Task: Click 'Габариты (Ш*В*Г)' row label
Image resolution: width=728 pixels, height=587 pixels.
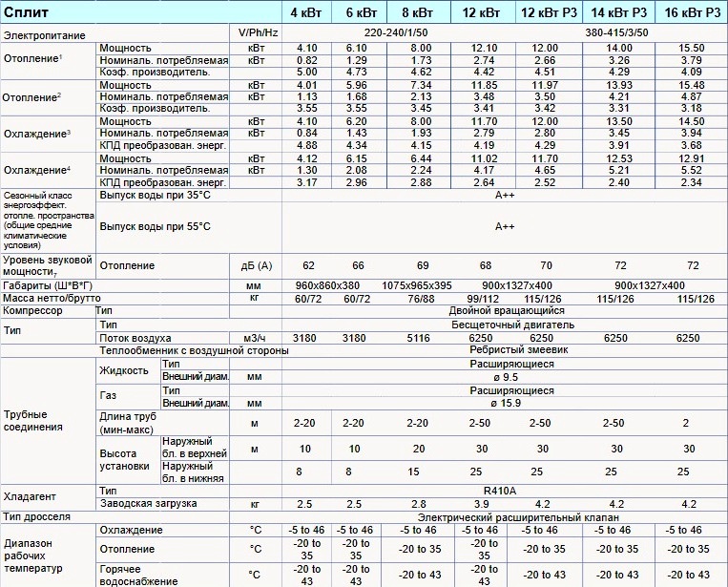Action: [x=48, y=285]
